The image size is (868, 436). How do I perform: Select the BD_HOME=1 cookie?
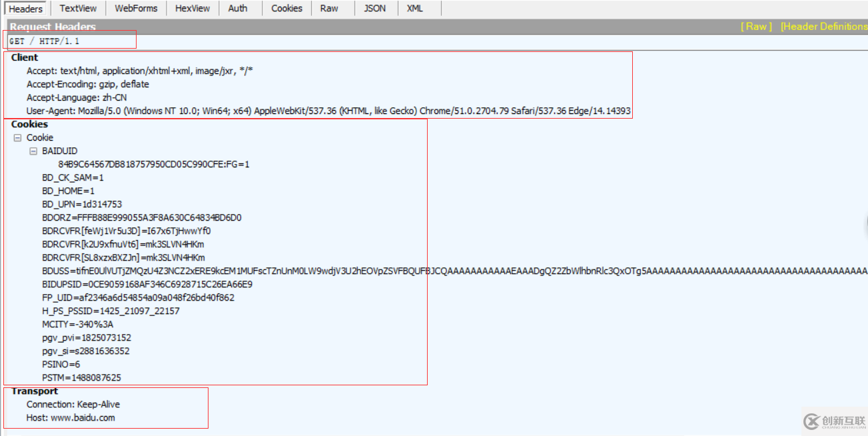pyautogui.click(x=69, y=191)
